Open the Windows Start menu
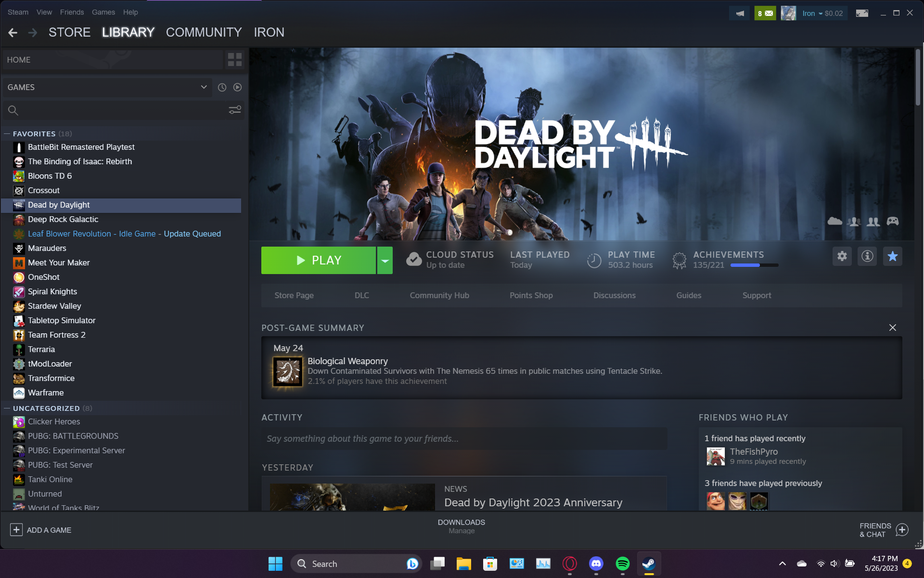The image size is (924, 578). pyautogui.click(x=275, y=564)
